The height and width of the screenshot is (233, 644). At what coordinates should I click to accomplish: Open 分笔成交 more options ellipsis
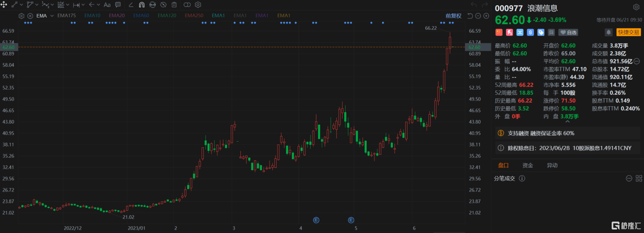(x=629, y=178)
